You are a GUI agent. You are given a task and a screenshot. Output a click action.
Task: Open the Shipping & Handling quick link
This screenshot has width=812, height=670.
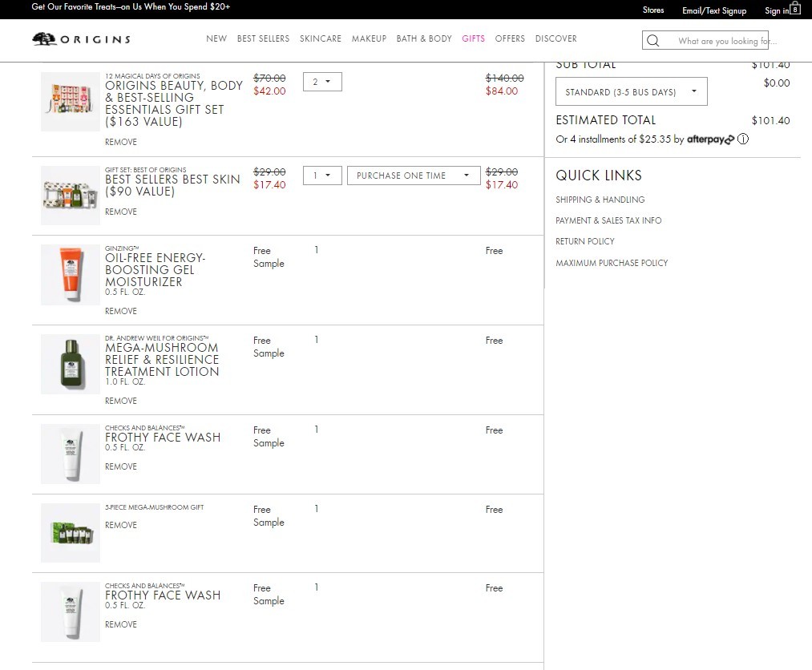(600, 200)
